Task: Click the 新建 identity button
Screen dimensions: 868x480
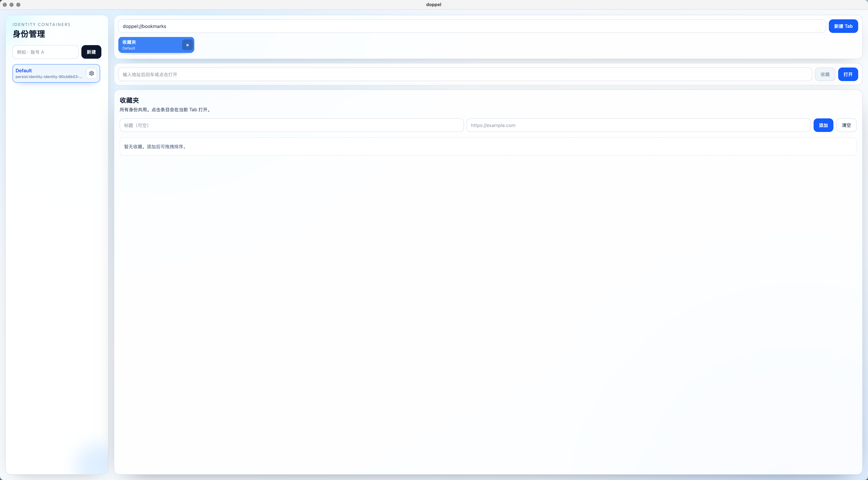Action: click(x=91, y=52)
